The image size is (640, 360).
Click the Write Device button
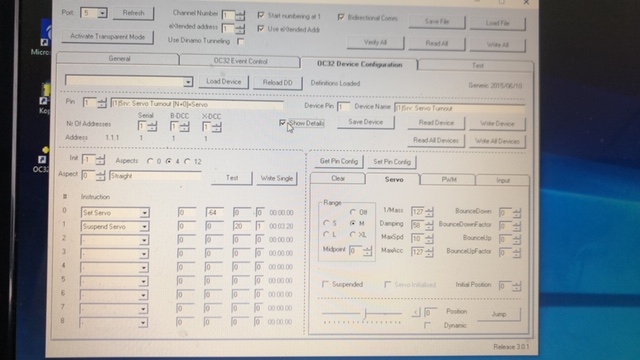pos(497,123)
